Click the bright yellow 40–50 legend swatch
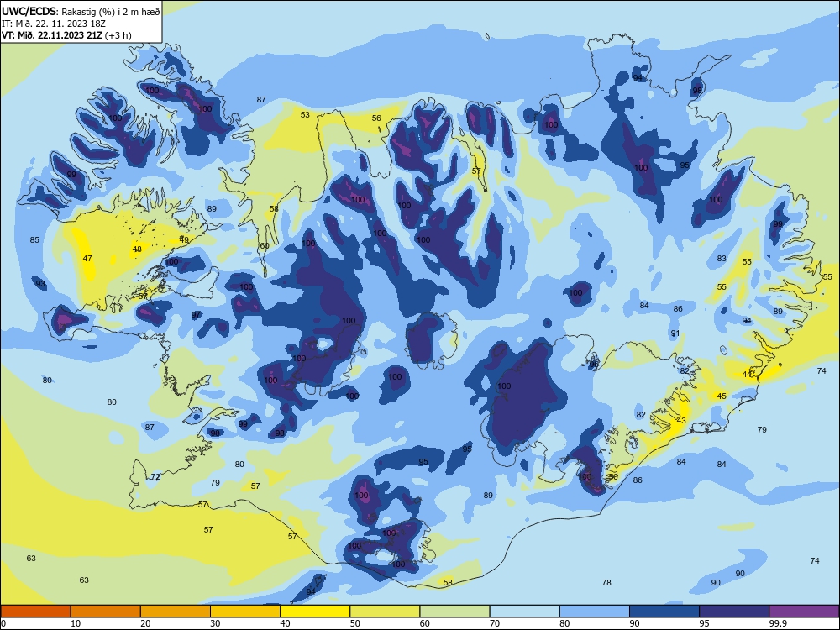 pos(315,612)
